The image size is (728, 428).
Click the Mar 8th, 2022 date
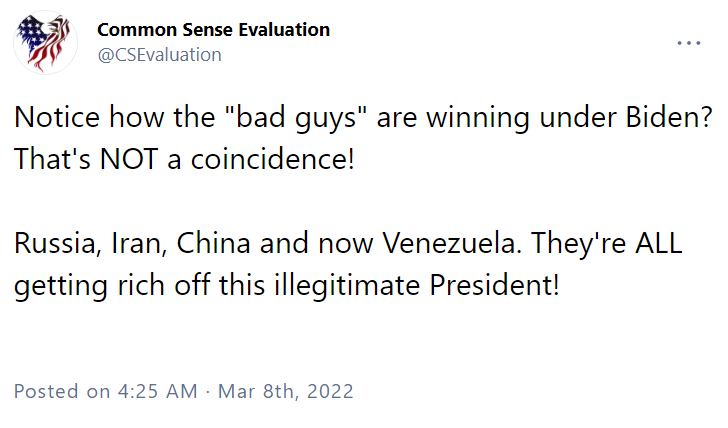tap(286, 391)
